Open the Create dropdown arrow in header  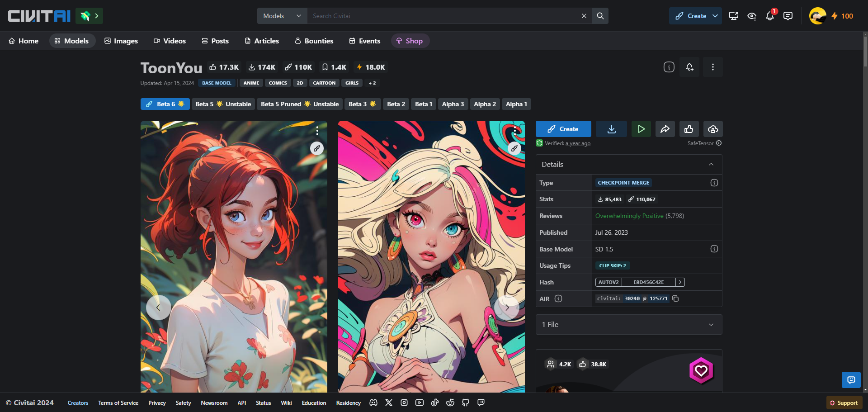715,16
